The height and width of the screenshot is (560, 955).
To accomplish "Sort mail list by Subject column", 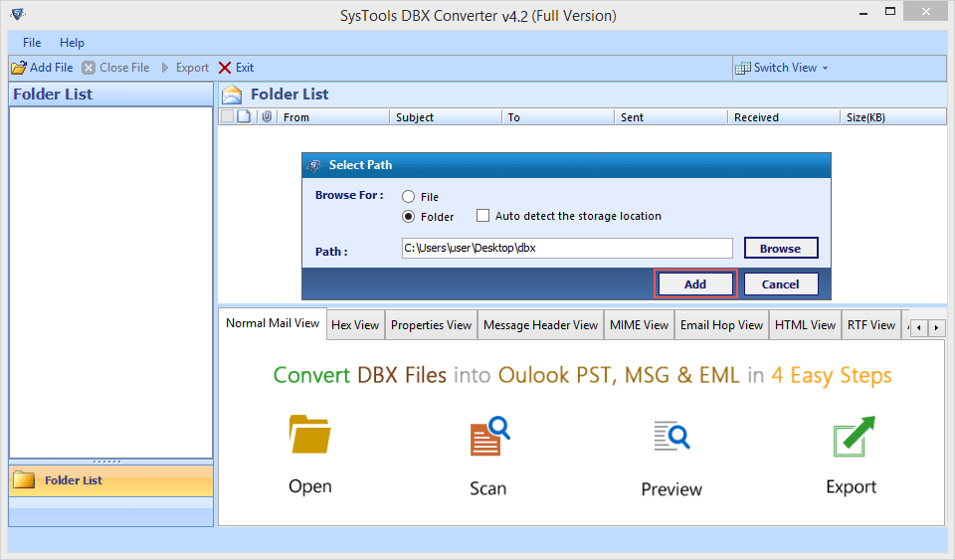I will (x=446, y=116).
